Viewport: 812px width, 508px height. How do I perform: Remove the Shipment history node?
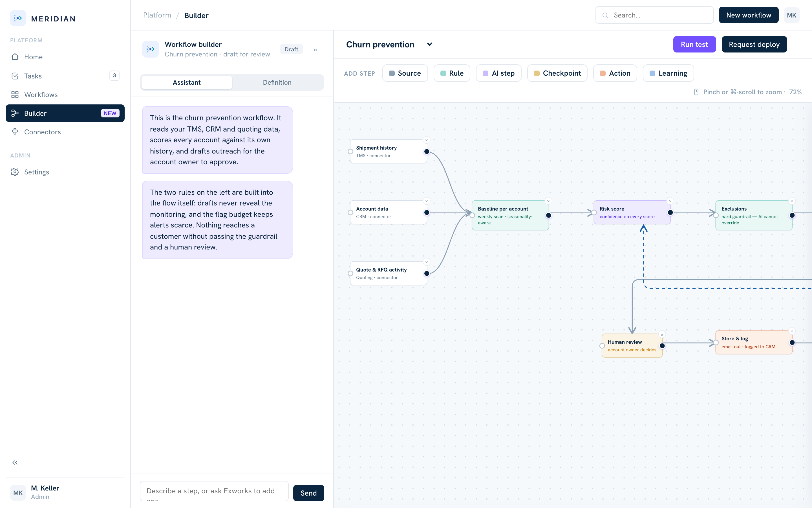(x=427, y=141)
